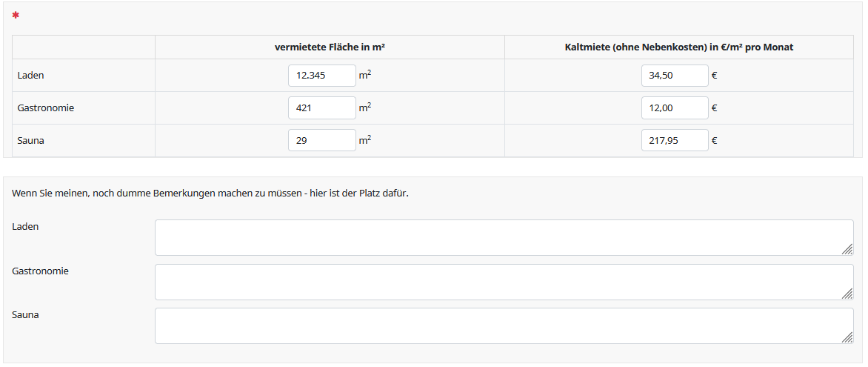Click the red required asterisk
The image size is (868, 367).
tap(16, 16)
